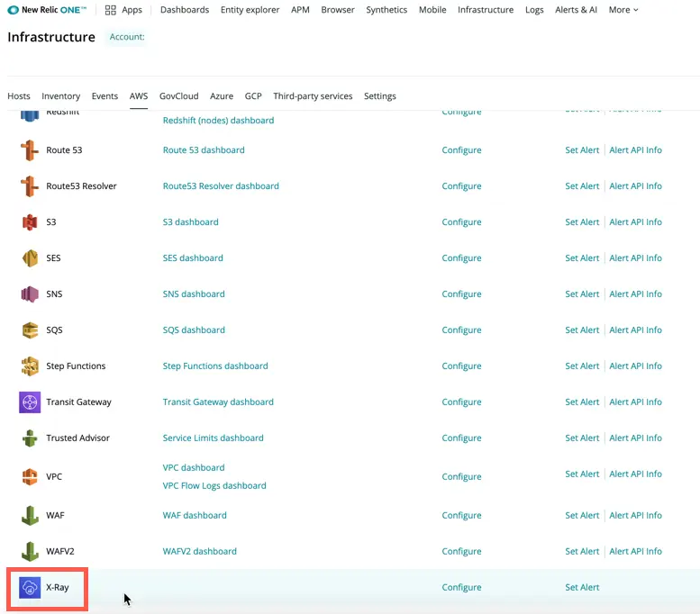Click Alert API Info for SQS
The image size is (700, 614).
click(x=635, y=330)
